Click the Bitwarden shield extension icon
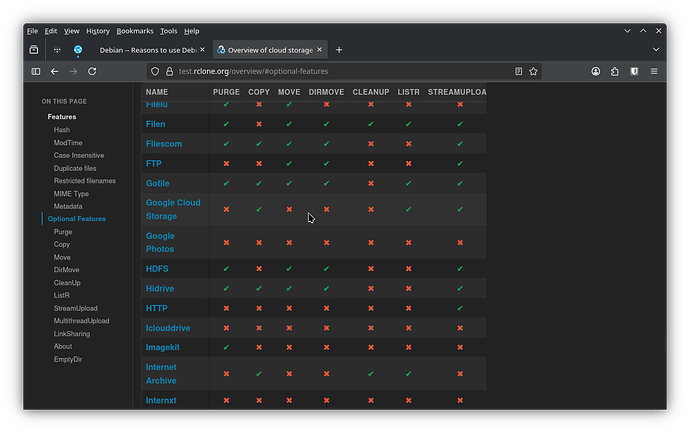Screen dimensions: 690x432 tap(634, 71)
